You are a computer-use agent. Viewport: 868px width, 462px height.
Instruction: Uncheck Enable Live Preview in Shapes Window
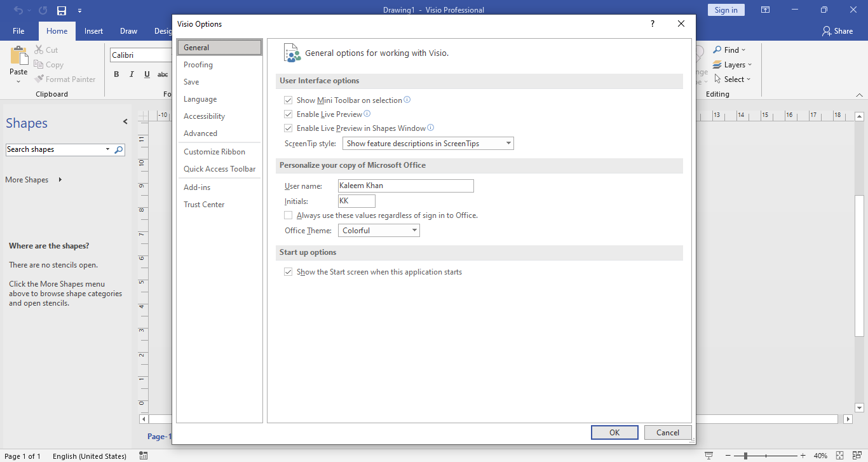288,128
